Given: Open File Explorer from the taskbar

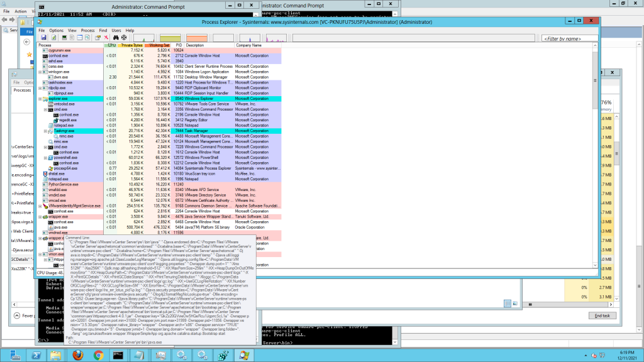Looking at the screenshot, I should coord(56,356).
